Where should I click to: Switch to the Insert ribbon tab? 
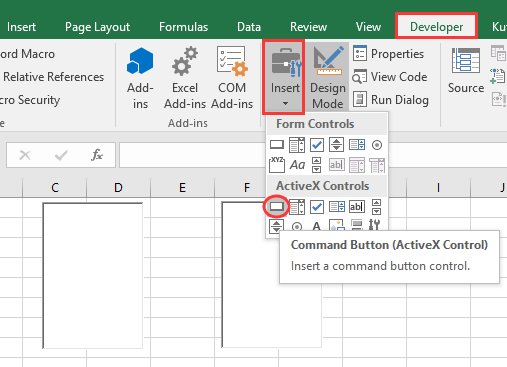click(21, 27)
